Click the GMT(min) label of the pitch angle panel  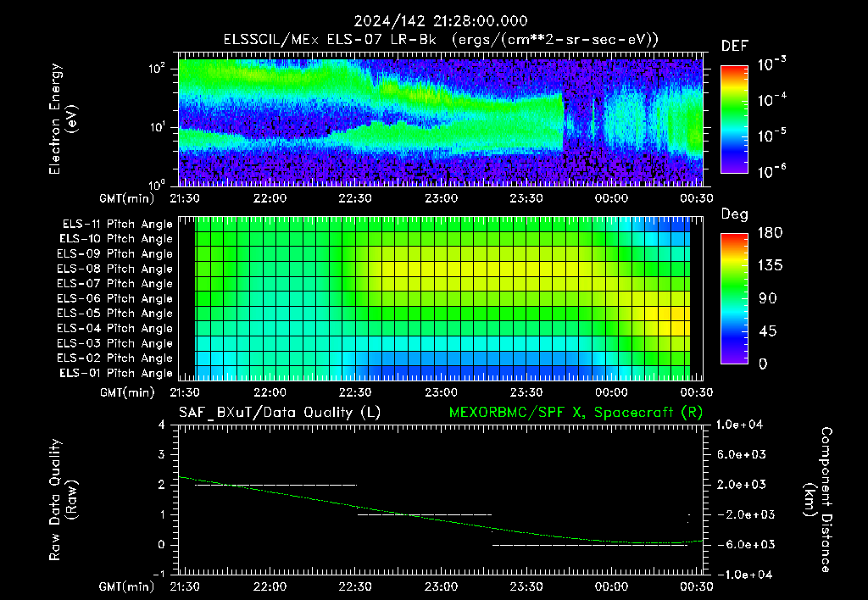127,393
